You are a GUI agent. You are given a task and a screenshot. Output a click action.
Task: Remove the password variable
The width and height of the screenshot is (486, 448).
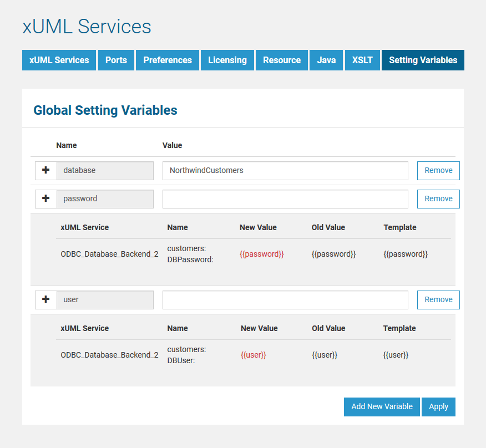[x=438, y=199]
